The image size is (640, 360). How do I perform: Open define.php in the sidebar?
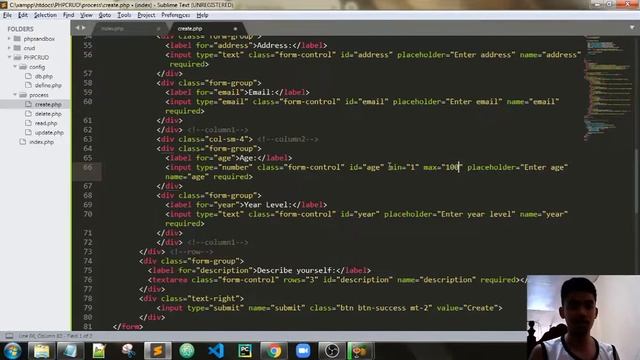click(48, 86)
